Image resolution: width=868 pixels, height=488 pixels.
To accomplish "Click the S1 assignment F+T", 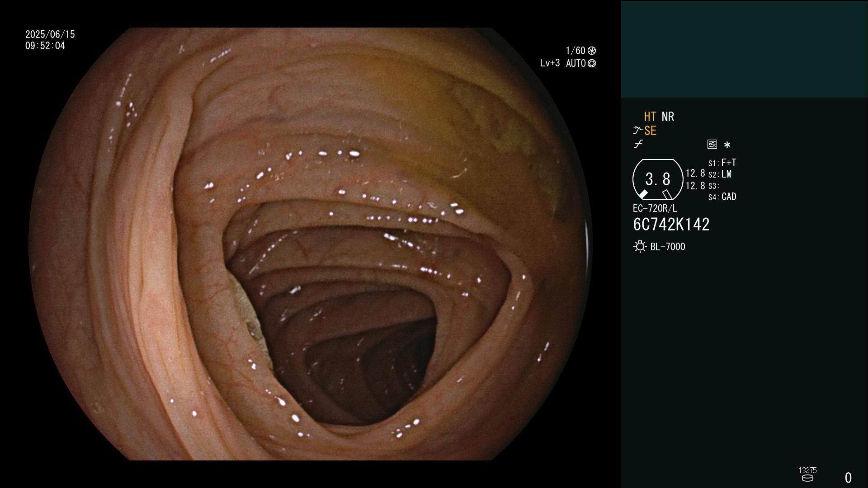I will tap(729, 163).
